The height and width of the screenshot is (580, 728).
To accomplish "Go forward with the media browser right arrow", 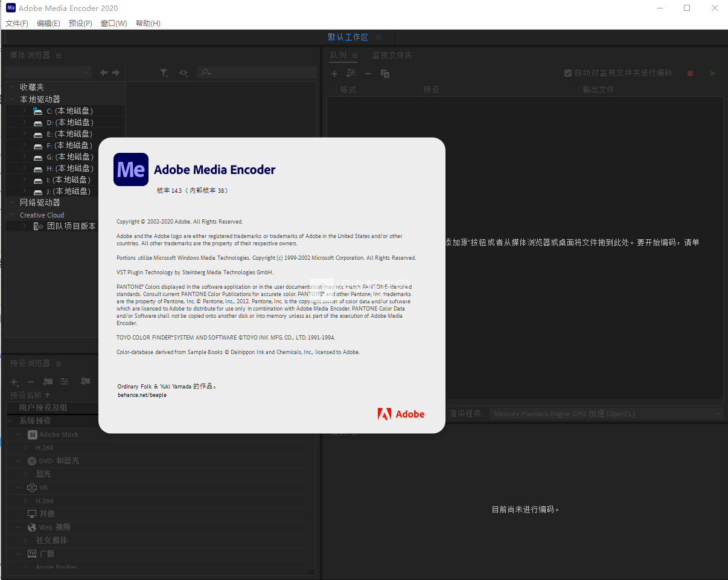I will (x=116, y=72).
